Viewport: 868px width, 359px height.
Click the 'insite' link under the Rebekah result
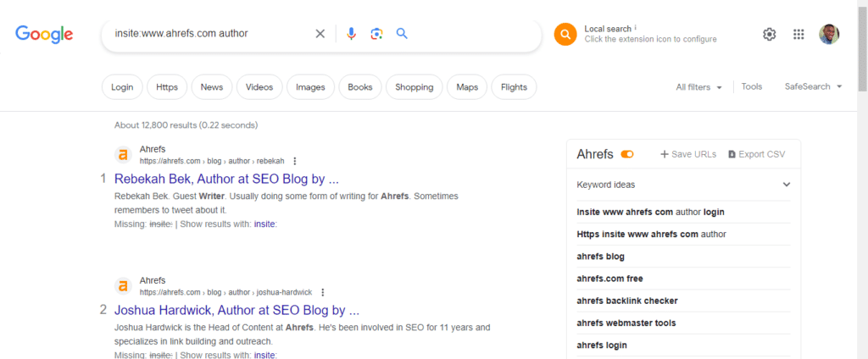pyautogui.click(x=265, y=224)
